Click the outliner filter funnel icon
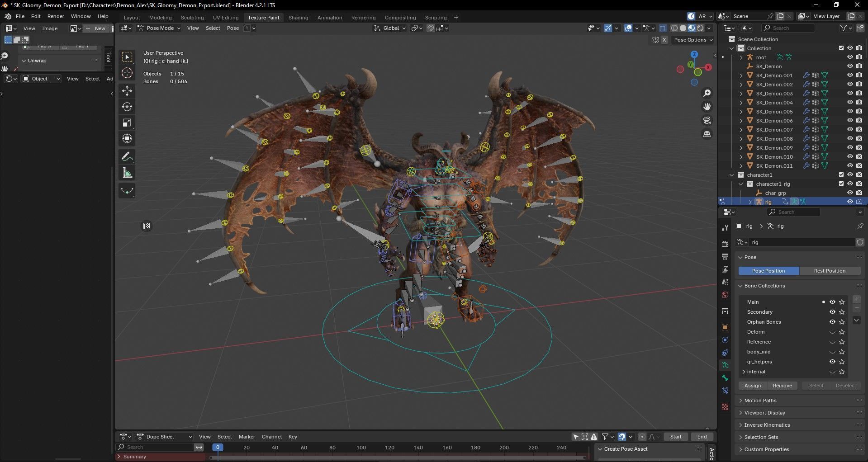 coord(844,28)
